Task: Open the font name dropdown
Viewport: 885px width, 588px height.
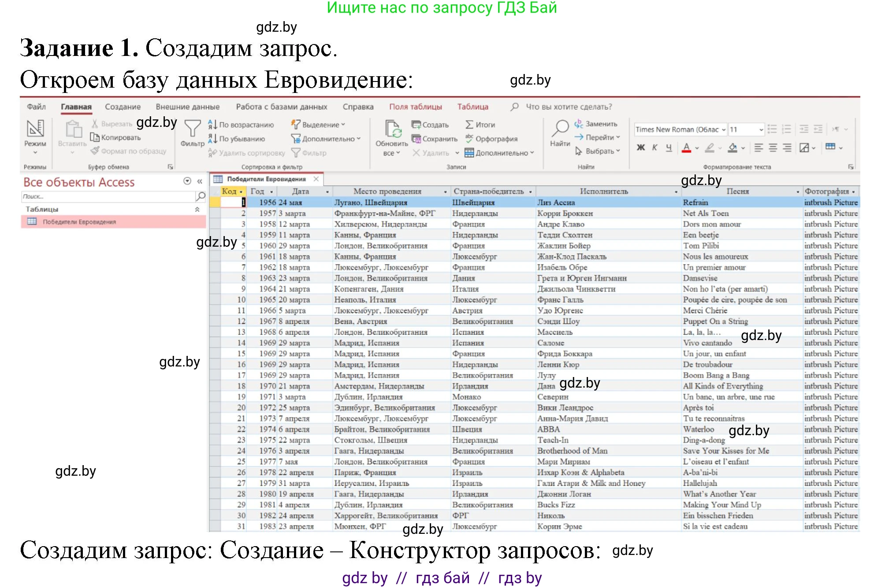Action: click(723, 129)
